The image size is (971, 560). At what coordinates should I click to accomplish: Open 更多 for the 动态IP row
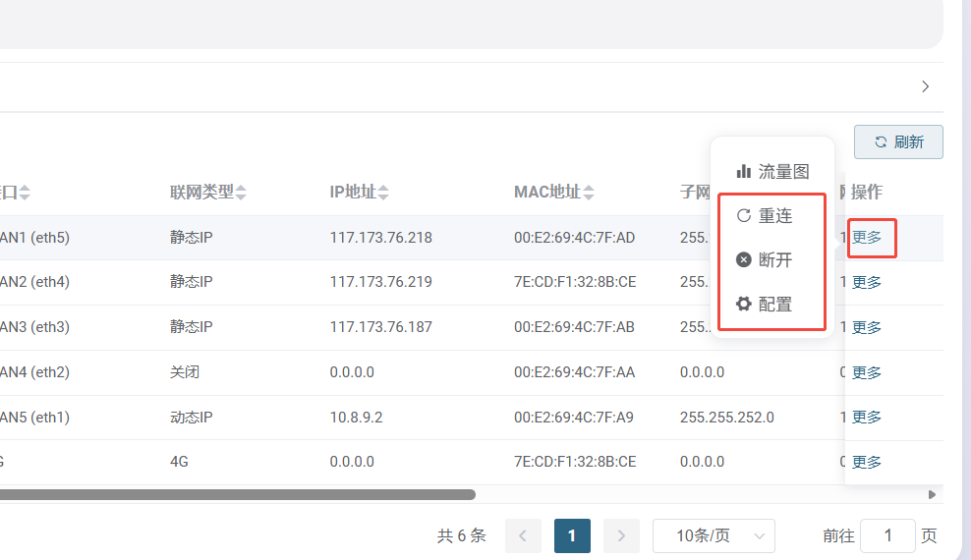point(867,418)
